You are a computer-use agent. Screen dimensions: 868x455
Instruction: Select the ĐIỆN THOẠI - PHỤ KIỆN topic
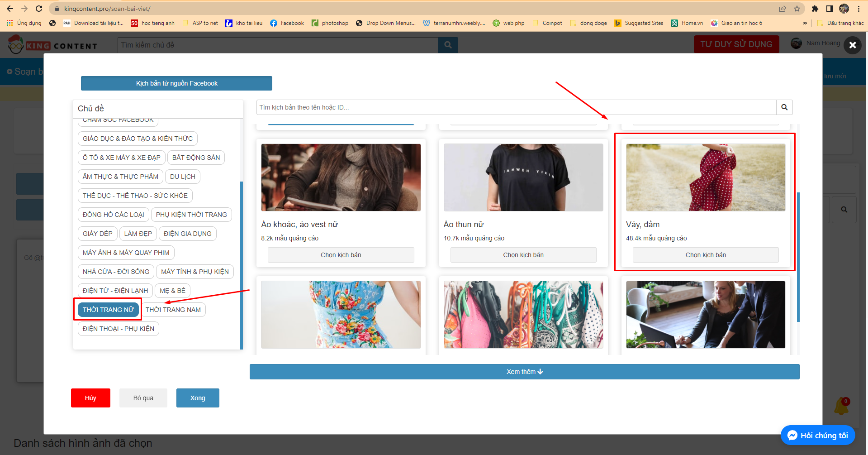pos(119,329)
